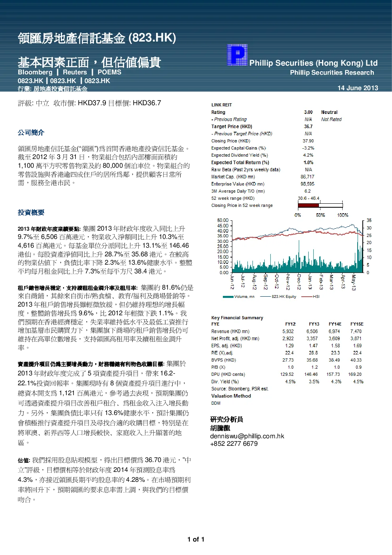Click Net Profit FY12 value 2,922
The image size is (392, 555).
point(288,339)
